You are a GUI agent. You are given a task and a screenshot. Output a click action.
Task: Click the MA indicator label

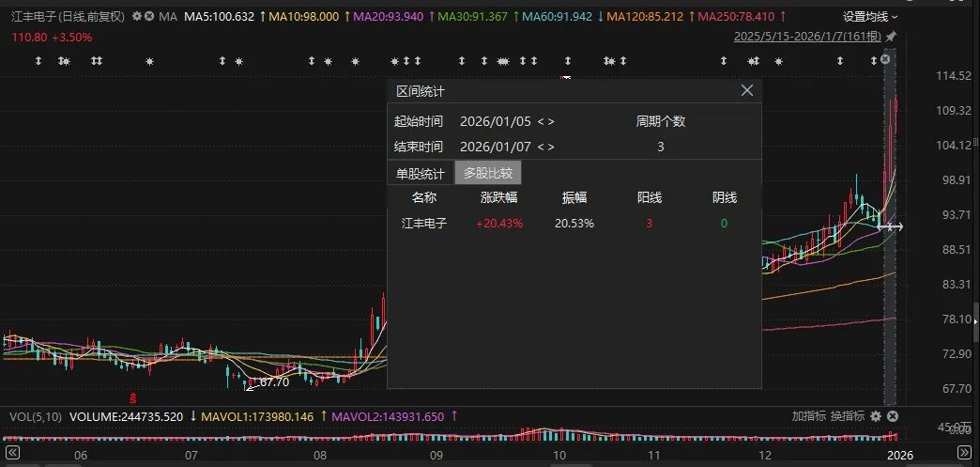point(168,17)
